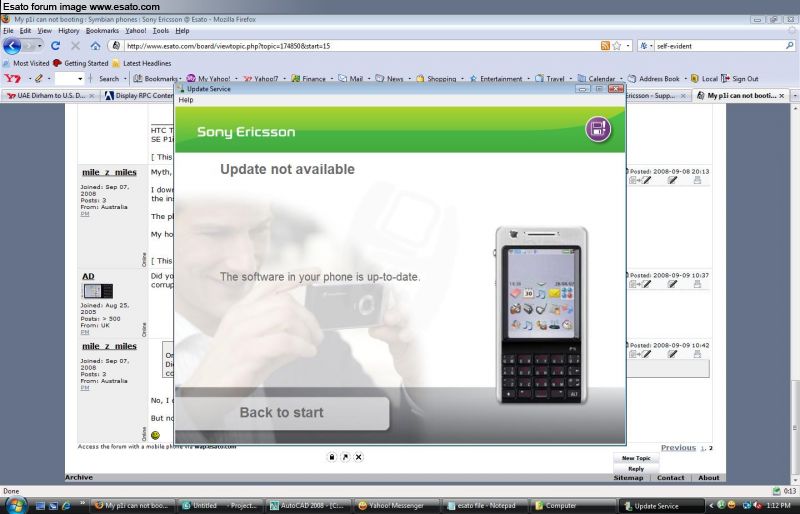Open Address Book on Yahoo toolbar
The image size is (800, 514).
pyautogui.click(x=654, y=79)
